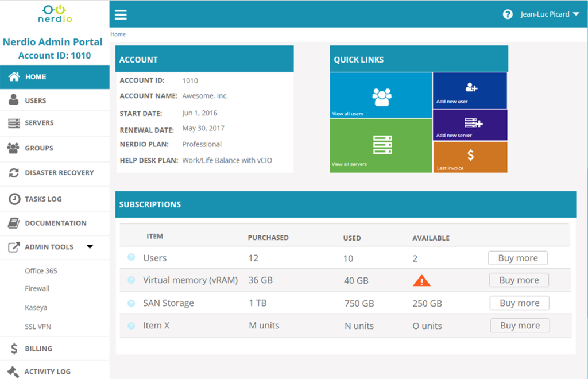588x379 pixels.
Task: Click the Groups people icon
Action: tap(13, 148)
